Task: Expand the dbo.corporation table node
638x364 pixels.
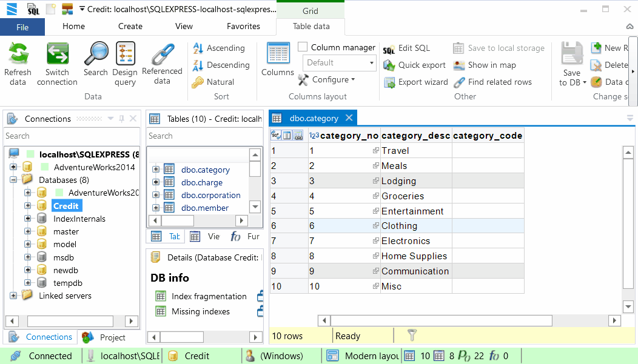Action: coord(156,195)
